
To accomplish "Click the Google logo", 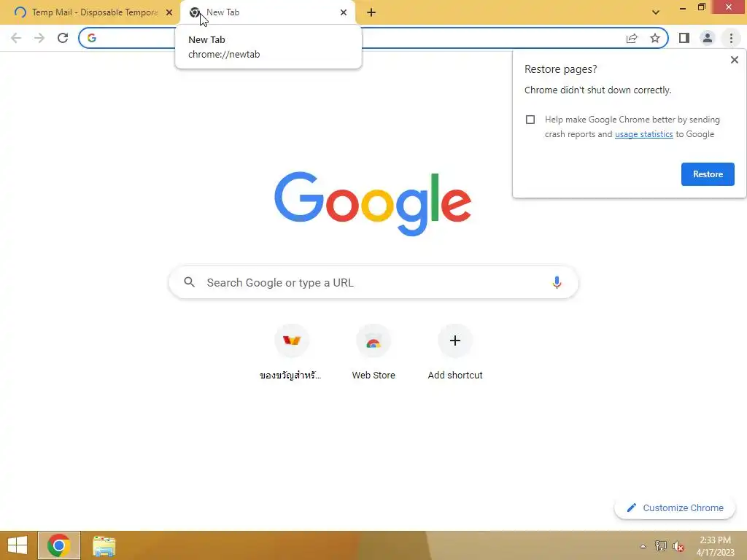I will 373,203.
